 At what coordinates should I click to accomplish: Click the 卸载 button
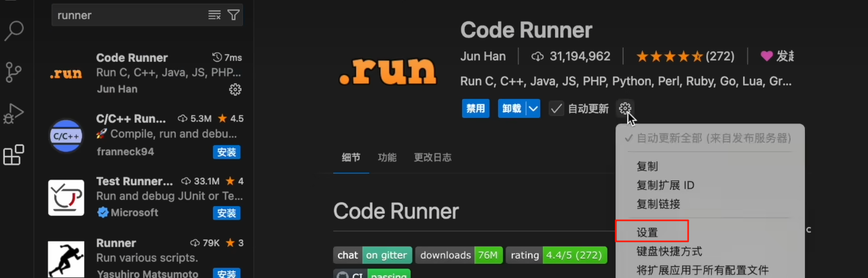tap(512, 108)
